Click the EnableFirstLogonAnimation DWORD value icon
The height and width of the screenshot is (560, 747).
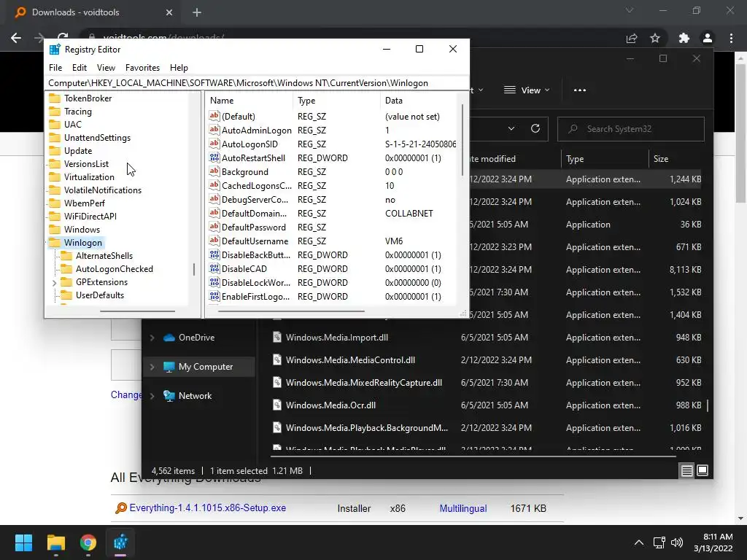click(x=214, y=296)
